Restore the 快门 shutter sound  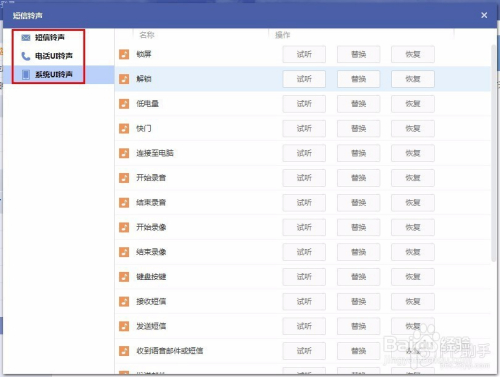(413, 128)
